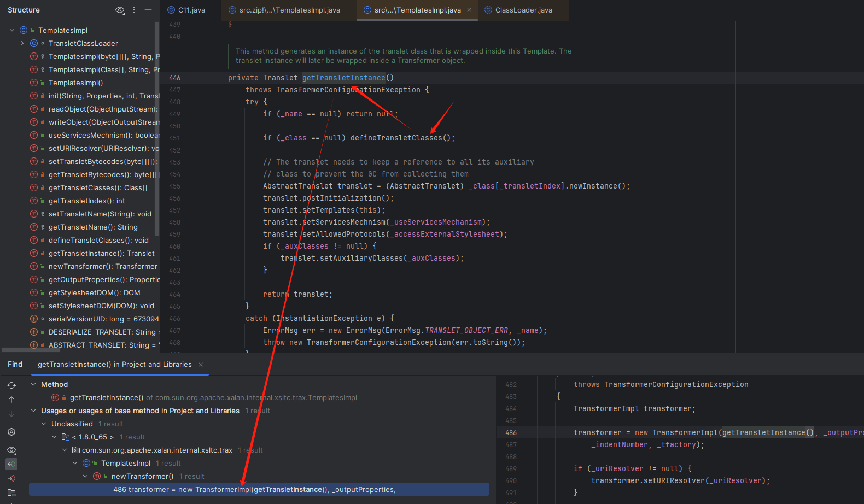Collapse the Unclassified results group

pyautogui.click(x=44, y=424)
